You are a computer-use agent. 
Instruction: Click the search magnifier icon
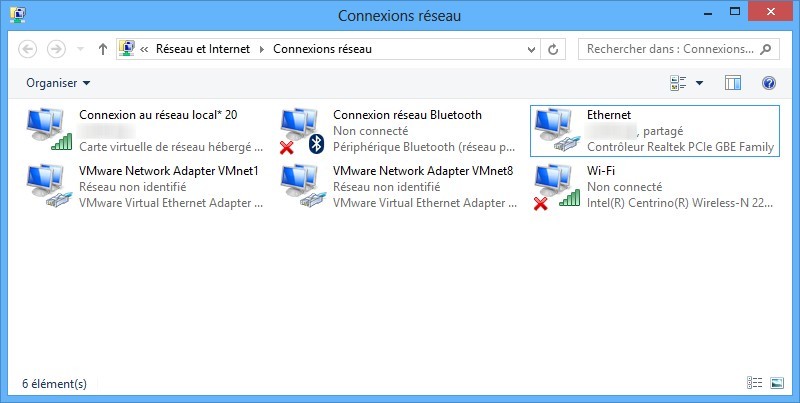(765, 49)
